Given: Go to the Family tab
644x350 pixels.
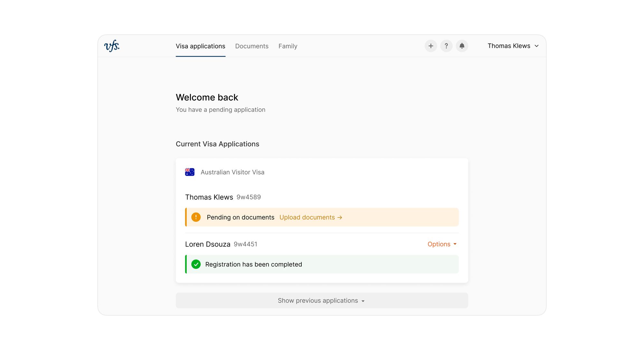Looking at the screenshot, I should [288, 46].
